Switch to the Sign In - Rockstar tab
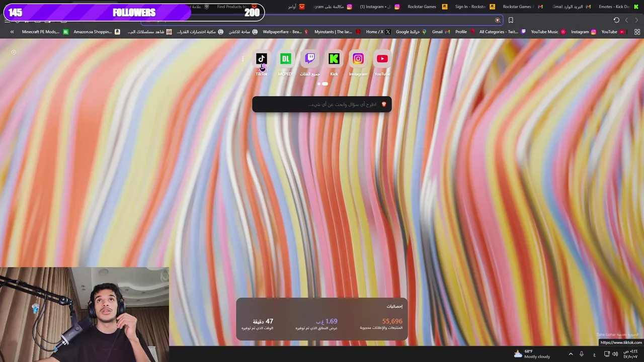This screenshot has height=362, width=644. point(474,7)
